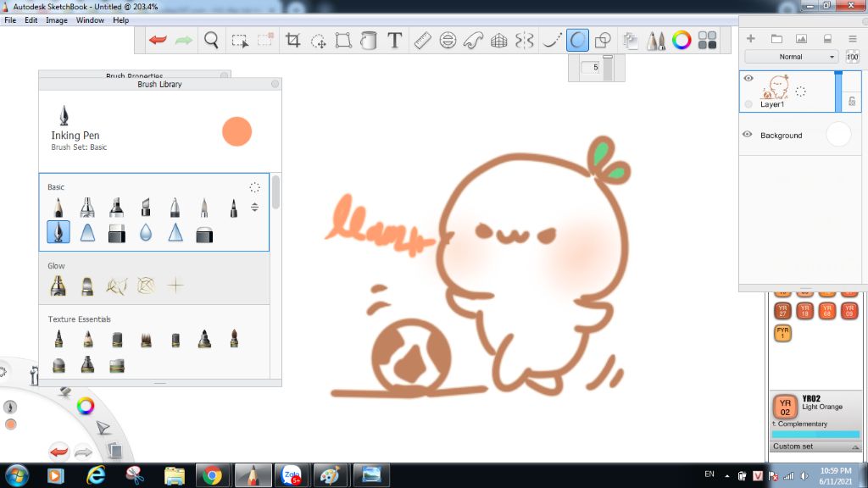Open the Basic brush set options circle
The image size is (868, 488).
[x=254, y=187]
